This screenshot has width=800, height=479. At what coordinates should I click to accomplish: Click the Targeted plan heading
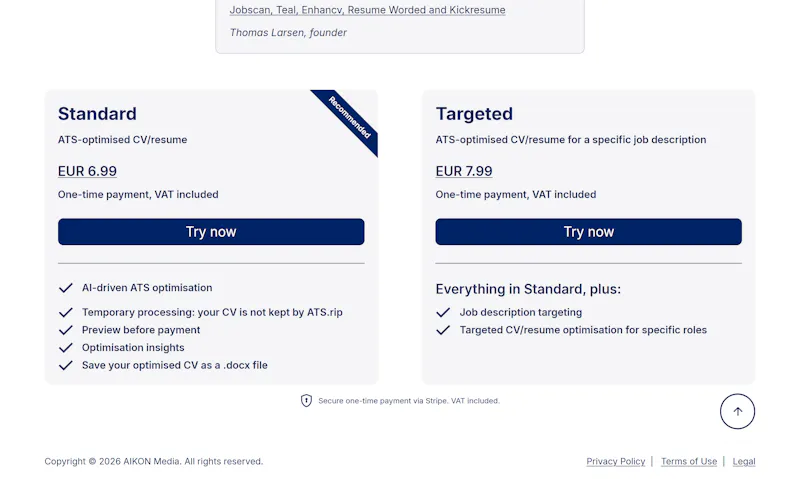(x=474, y=113)
